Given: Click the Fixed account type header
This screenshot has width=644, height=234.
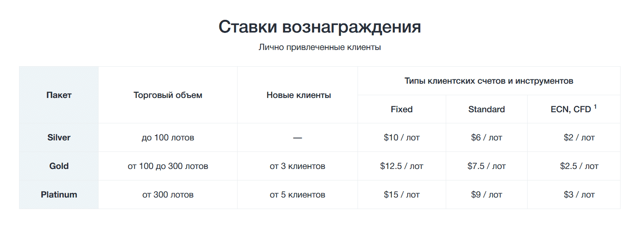Looking at the screenshot, I should pyautogui.click(x=402, y=109).
